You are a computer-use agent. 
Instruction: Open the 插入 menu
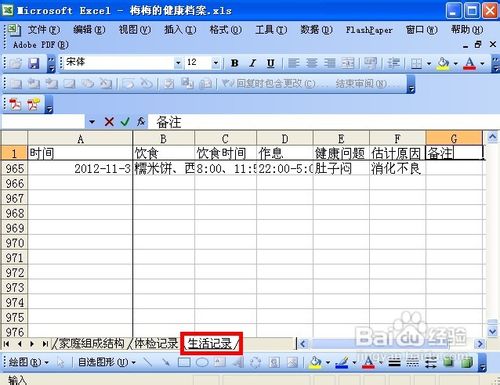click(180, 30)
